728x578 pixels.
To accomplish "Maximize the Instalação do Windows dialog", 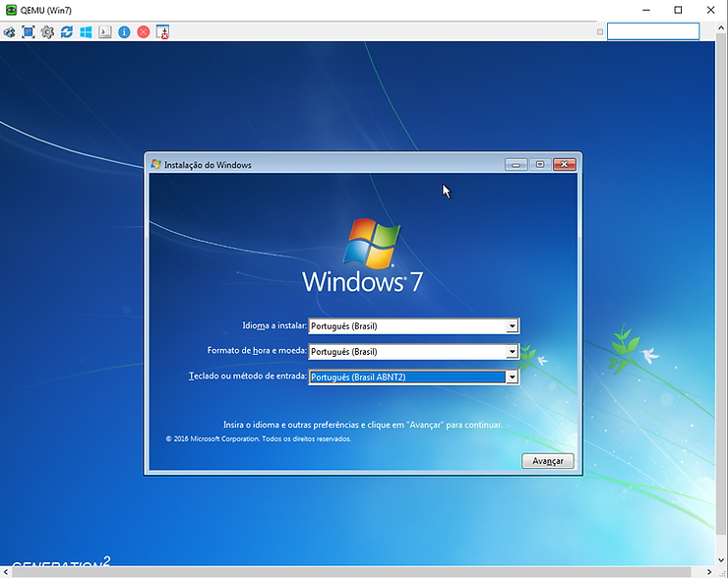I will pyautogui.click(x=540, y=165).
